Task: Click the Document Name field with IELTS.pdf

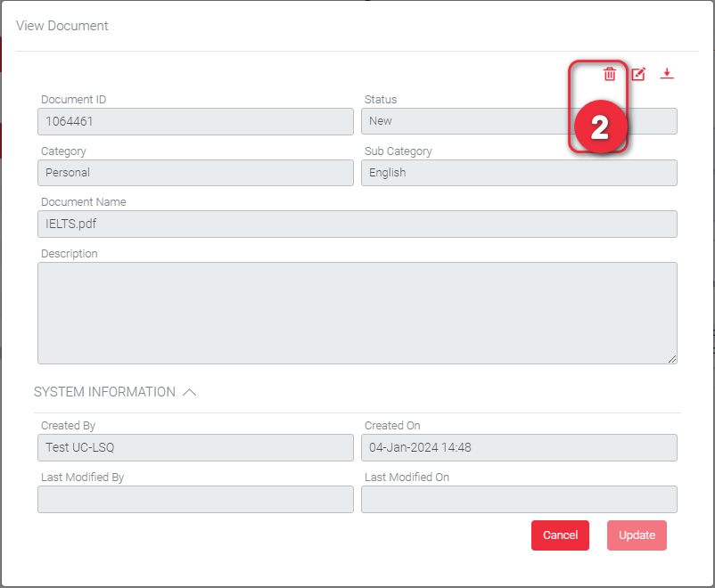Action: (x=357, y=225)
